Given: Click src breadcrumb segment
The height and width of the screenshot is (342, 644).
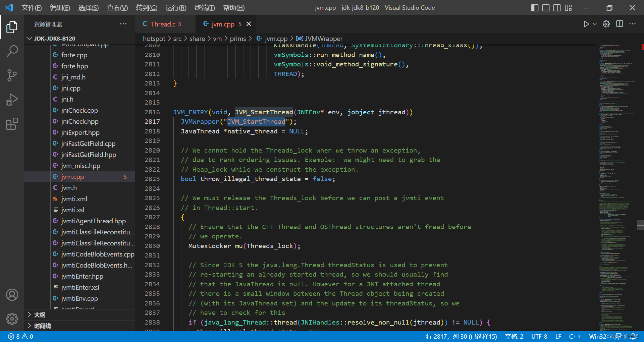Looking at the screenshot, I should click(177, 39).
